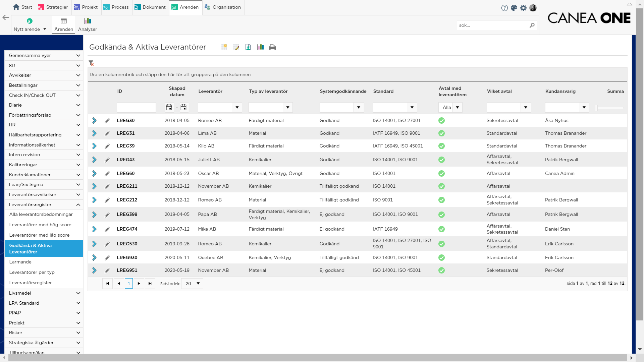Open the Avtal med leverantören Alla dropdown
Screen dimensions: 644x362
click(x=450, y=107)
